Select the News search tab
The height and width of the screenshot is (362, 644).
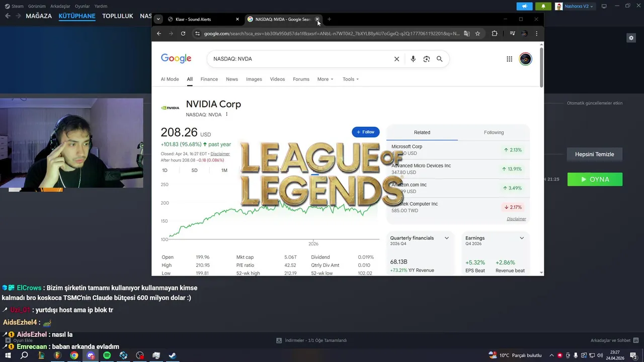point(232,79)
